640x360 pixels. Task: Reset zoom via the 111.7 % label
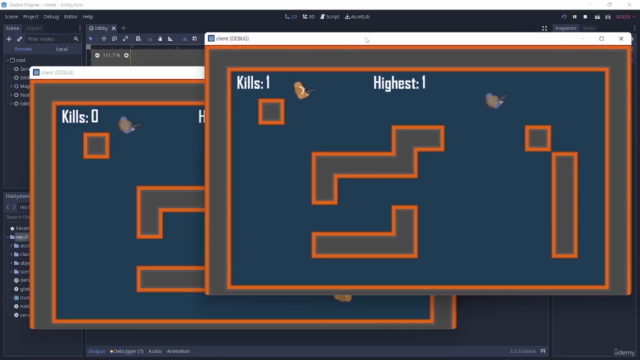click(x=111, y=56)
